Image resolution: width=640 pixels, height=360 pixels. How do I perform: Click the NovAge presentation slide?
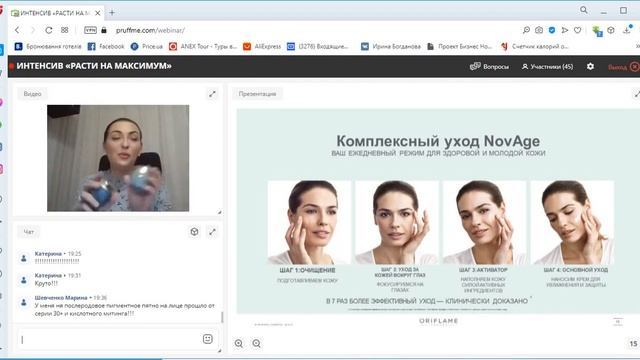(438, 211)
